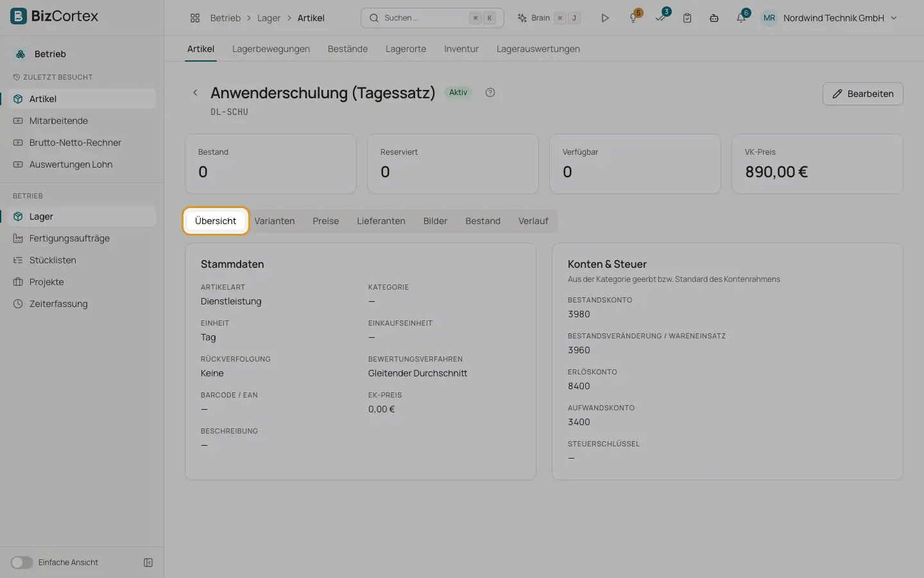Go back using the arrow beside article title
This screenshot has height=578, width=924.
pos(195,92)
